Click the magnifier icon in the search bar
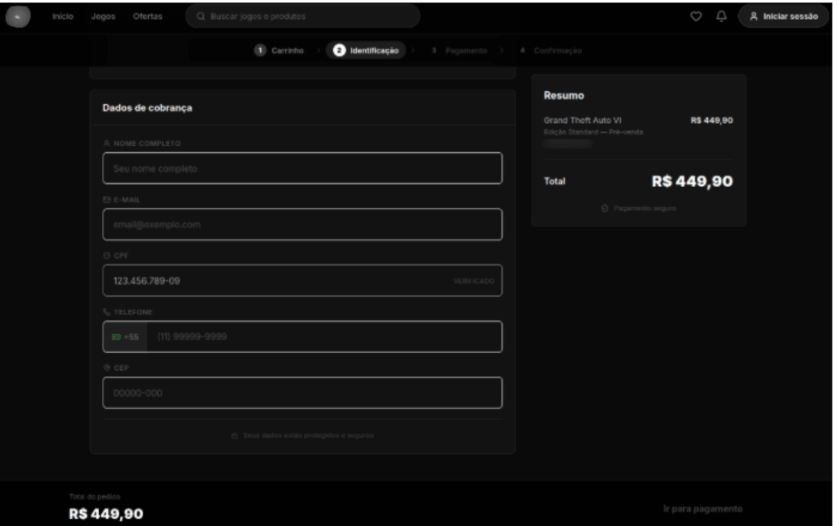This screenshot has height=526, width=837. click(201, 17)
